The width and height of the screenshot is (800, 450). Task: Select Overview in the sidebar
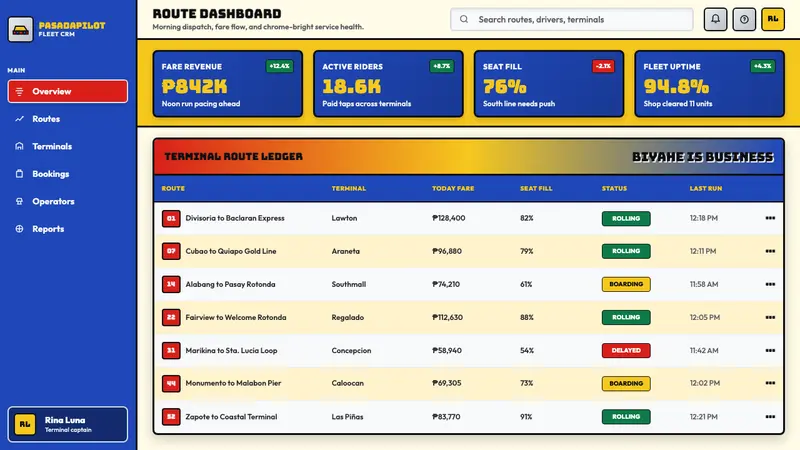point(68,91)
